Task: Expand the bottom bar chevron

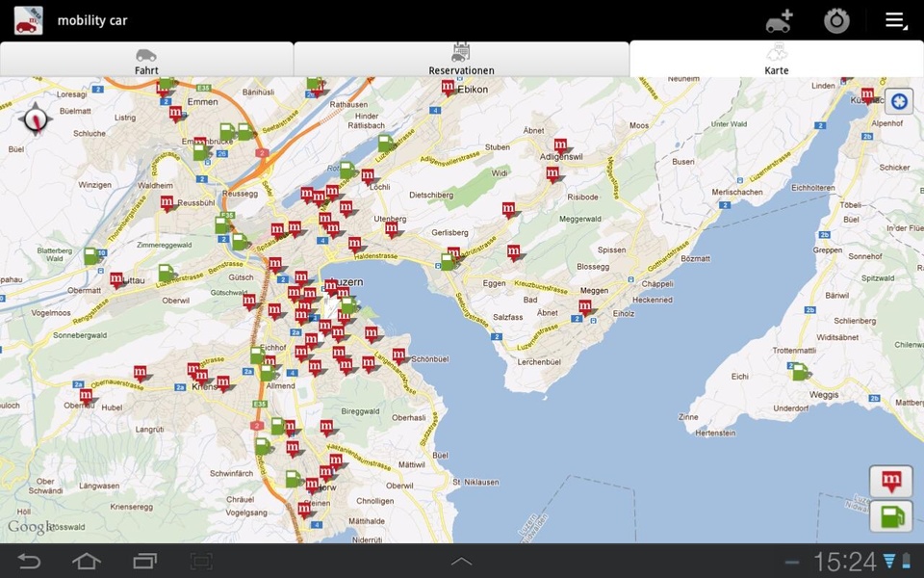Action: [461, 561]
